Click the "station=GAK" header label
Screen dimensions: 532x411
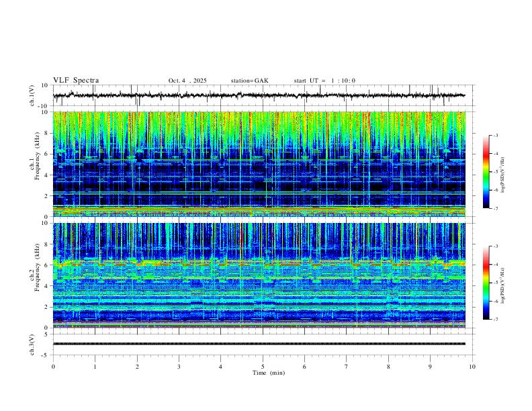pyautogui.click(x=249, y=81)
